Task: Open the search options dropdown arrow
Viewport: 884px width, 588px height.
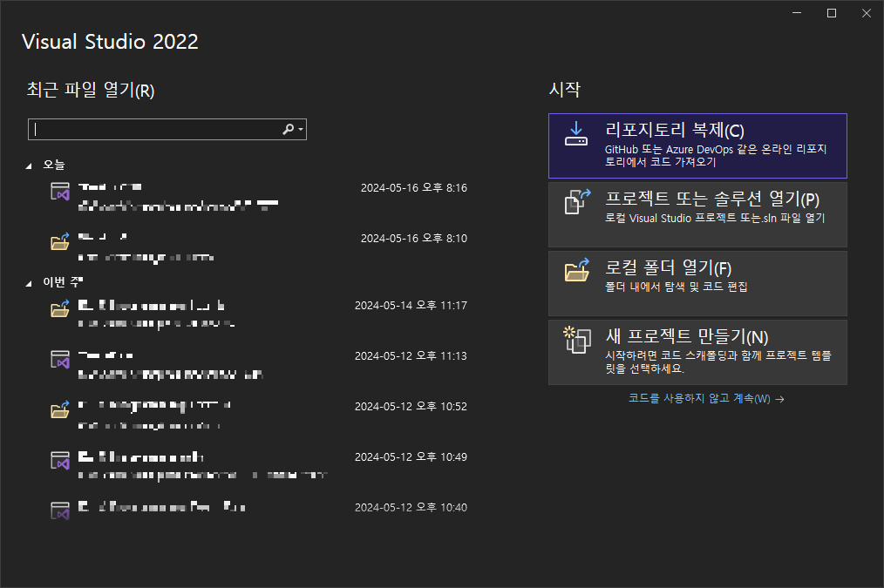Action: click(301, 130)
